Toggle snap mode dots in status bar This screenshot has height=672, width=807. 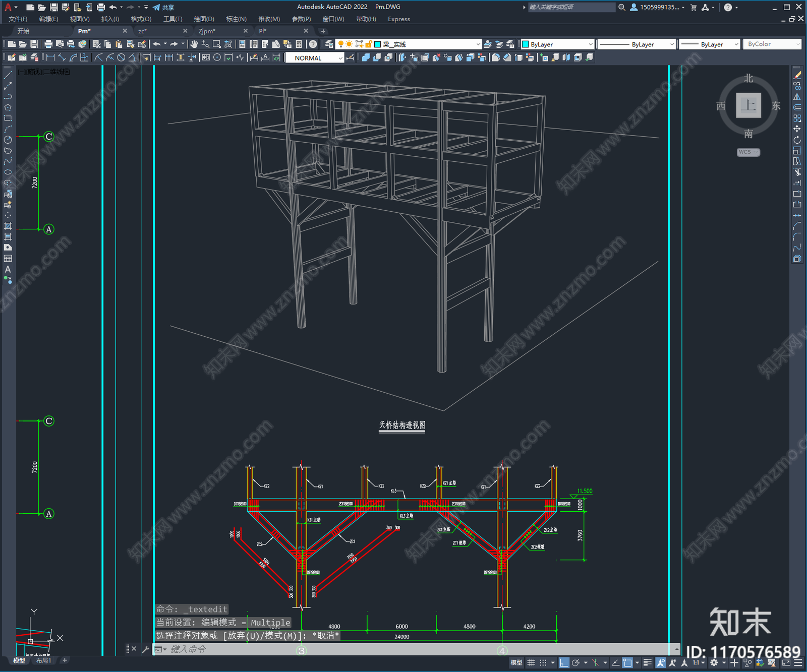pyautogui.click(x=543, y=663)
